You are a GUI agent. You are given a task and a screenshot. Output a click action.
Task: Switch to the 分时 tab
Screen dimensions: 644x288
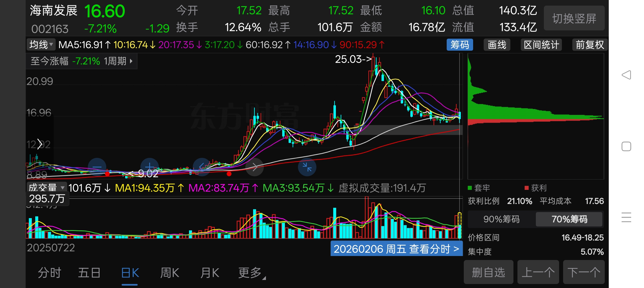(x=50, y=273)
